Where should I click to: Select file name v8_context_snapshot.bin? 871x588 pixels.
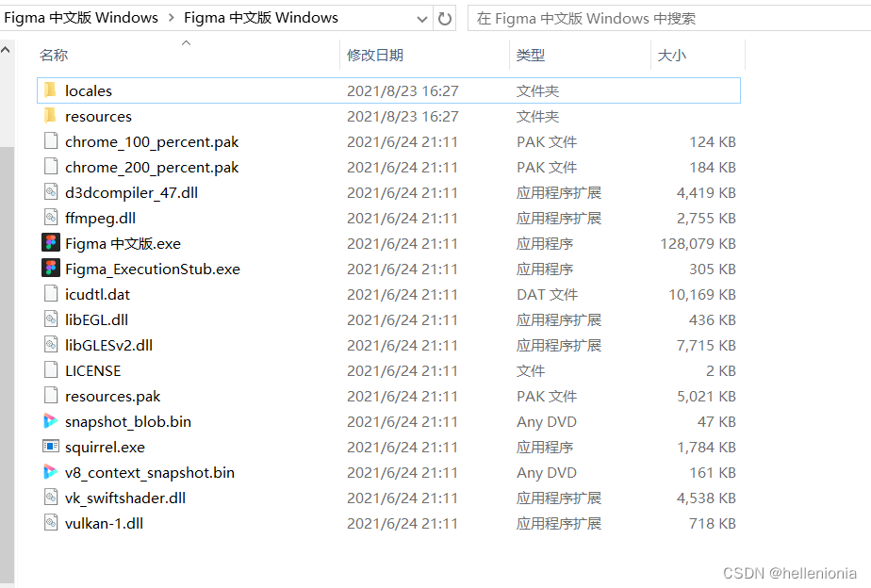pyautogui.click(x=150, y=473)
